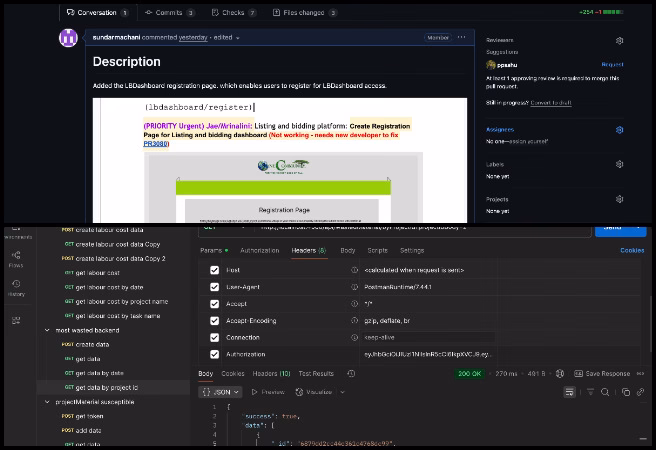Uncheck the Authorization header checkbox
Image resolution: width=656 pixels, height=450 pixels.
215,354
